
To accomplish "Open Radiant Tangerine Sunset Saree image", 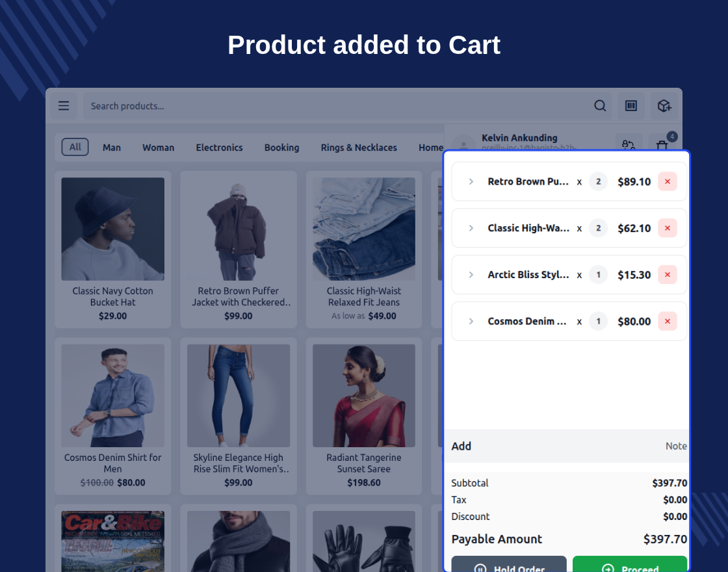I will point(364,396).
